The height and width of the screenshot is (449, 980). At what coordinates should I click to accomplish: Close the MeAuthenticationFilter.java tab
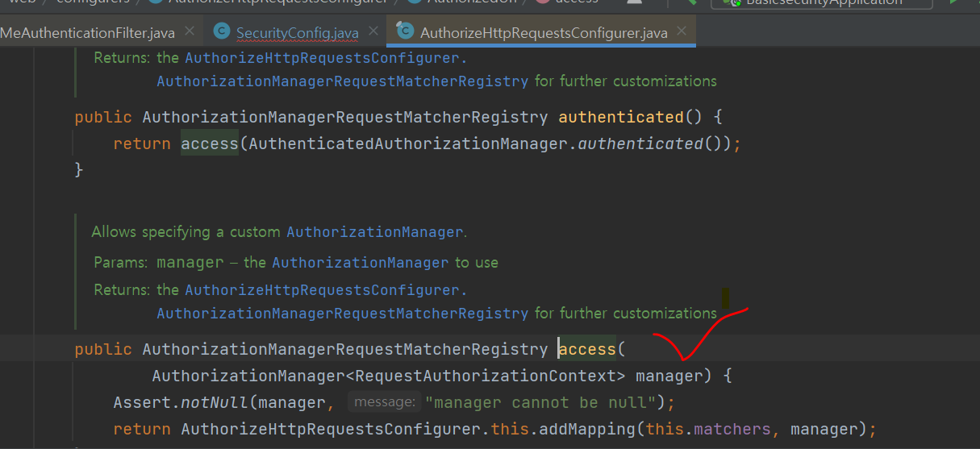pos(190,31)
